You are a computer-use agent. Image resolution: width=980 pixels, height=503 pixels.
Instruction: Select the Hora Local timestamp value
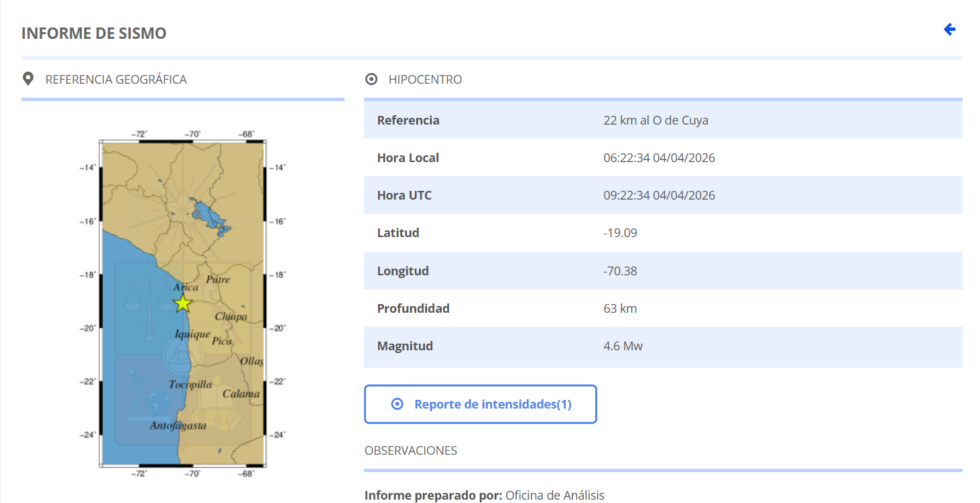point(658,158)
